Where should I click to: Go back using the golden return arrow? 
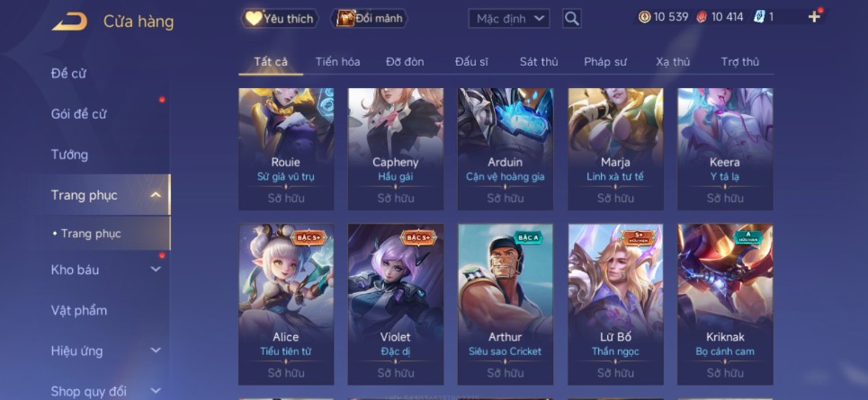coord(70,22)
